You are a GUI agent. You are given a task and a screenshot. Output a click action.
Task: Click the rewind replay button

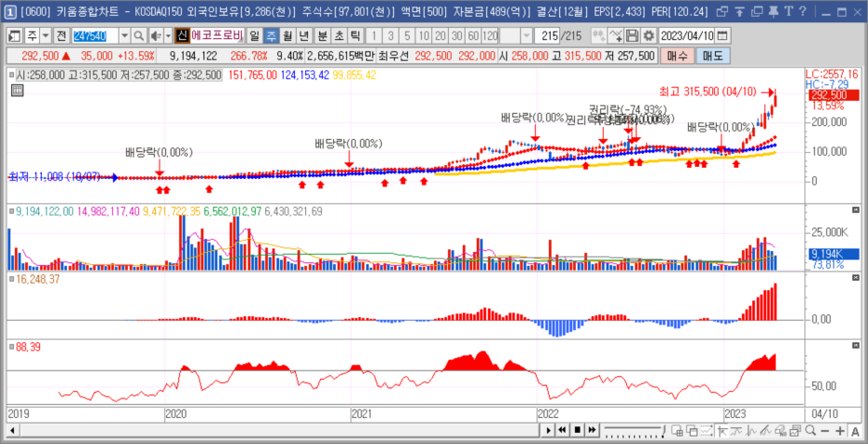tap(562, 430)
